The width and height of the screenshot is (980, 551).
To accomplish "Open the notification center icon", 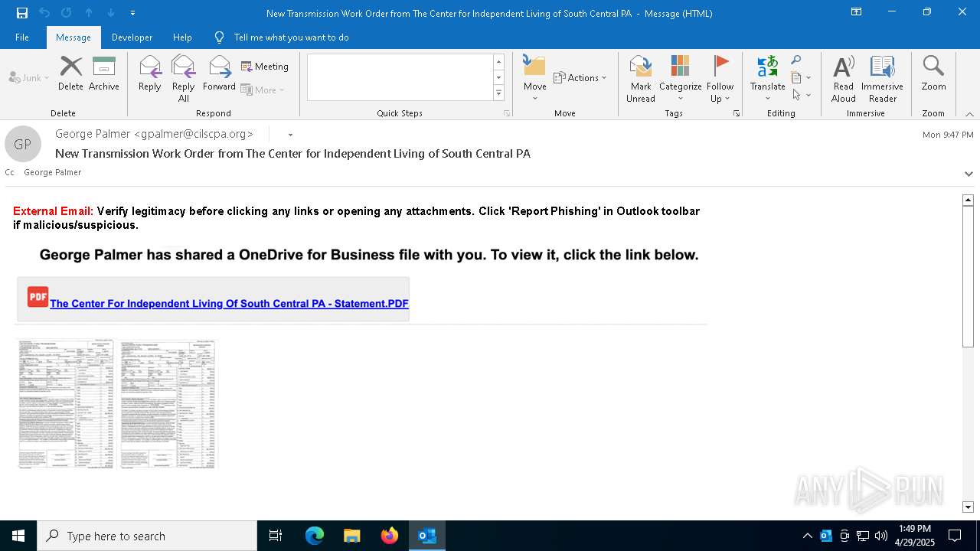I will pos(955,536).
